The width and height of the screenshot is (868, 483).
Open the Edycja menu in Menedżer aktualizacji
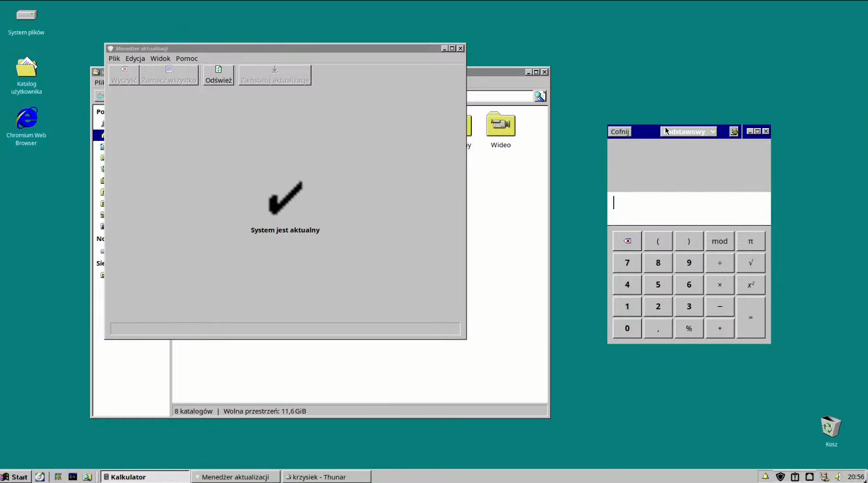tap(135, 58)
